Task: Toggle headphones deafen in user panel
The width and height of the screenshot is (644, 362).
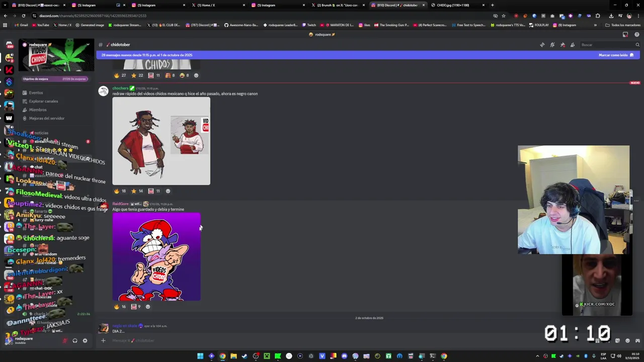Action: pyautogui.click(x=74, y=341)
